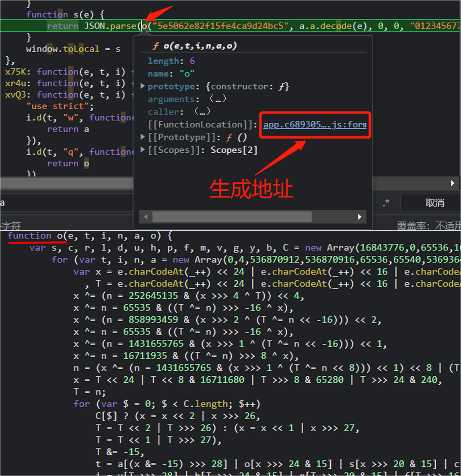Click the search input containing "a"
The height and width of the screenshot is (476, 461).
click(x=60, y=203)
